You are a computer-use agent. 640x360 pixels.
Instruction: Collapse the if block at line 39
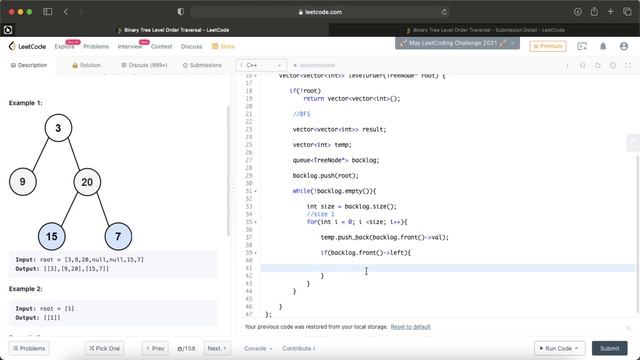point(256,253)
